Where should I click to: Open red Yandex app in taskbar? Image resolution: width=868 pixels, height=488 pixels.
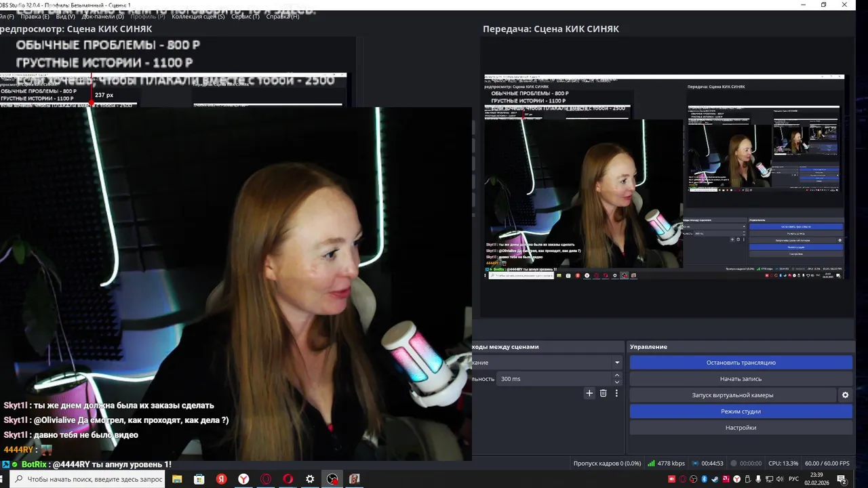tap(221, 479)
